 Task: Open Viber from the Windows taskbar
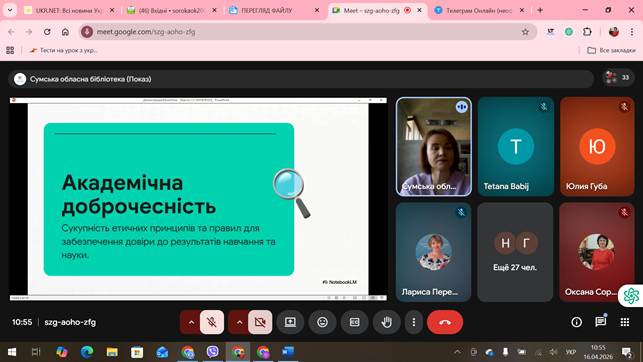pos(212,352)
